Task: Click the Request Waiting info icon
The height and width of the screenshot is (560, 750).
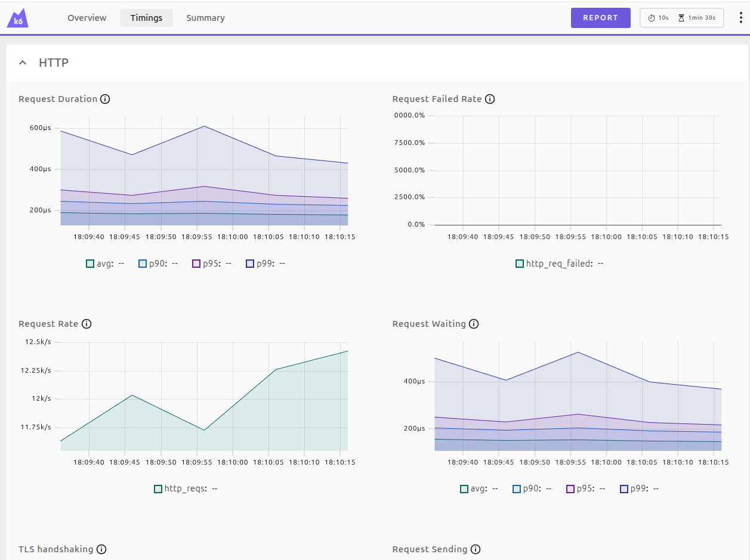Action: pyautogui.click(x=474, y=324)
